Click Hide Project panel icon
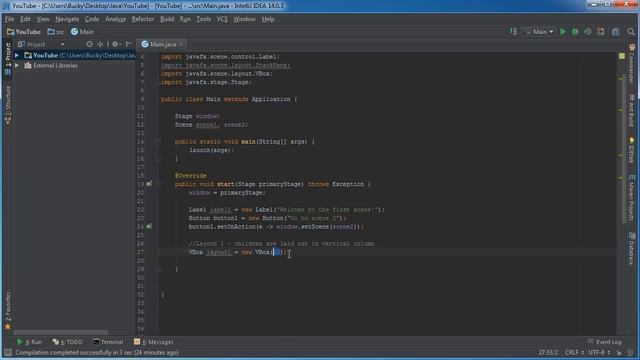 click(x=128, y=44)
